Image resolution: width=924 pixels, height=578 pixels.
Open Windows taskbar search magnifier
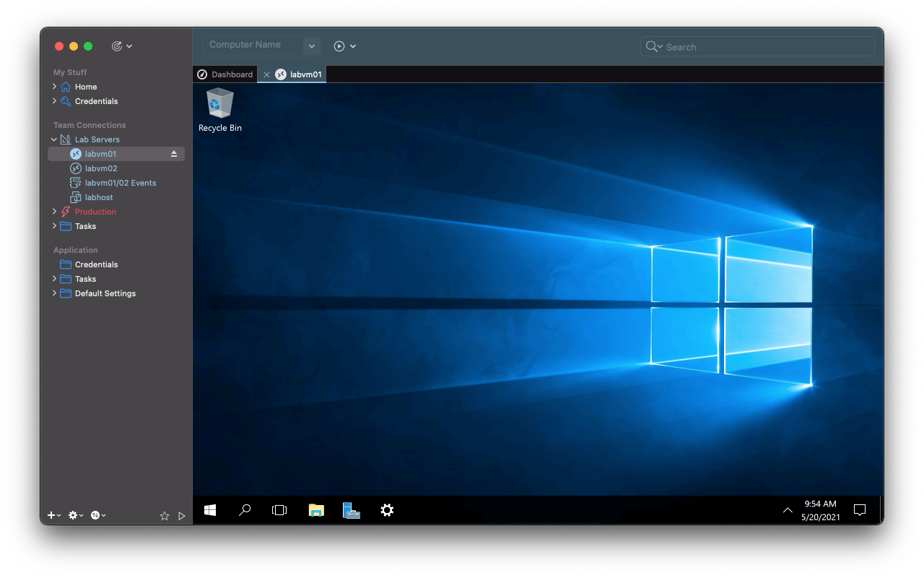[x=245, y=510]
